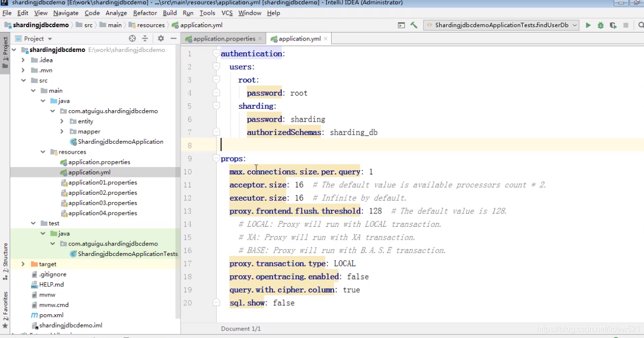Collapse the shardingjdbcdemo root node
Screen dimensions: 644x338
pyautogui.click(x=14, y=50)
